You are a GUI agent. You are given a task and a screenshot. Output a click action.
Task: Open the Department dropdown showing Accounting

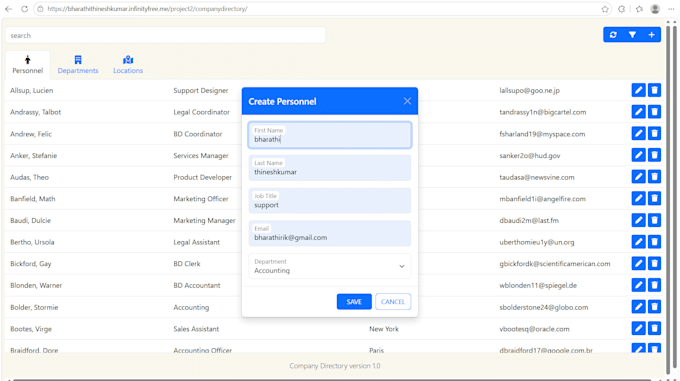click(x=330, y=266)
